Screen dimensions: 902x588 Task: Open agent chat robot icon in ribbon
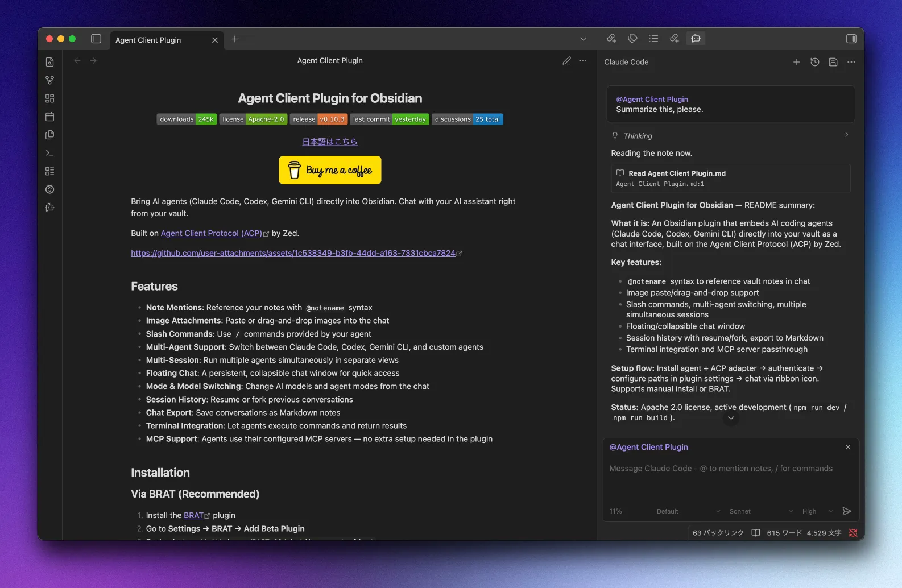click(x=50, y=208)
